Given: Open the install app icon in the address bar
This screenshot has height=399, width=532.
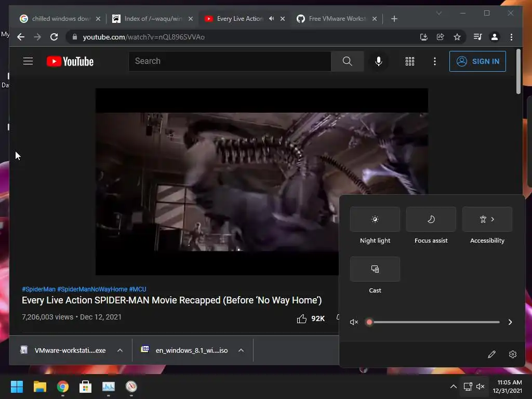Looking at the screenshot, I should (x=424, y=37).
